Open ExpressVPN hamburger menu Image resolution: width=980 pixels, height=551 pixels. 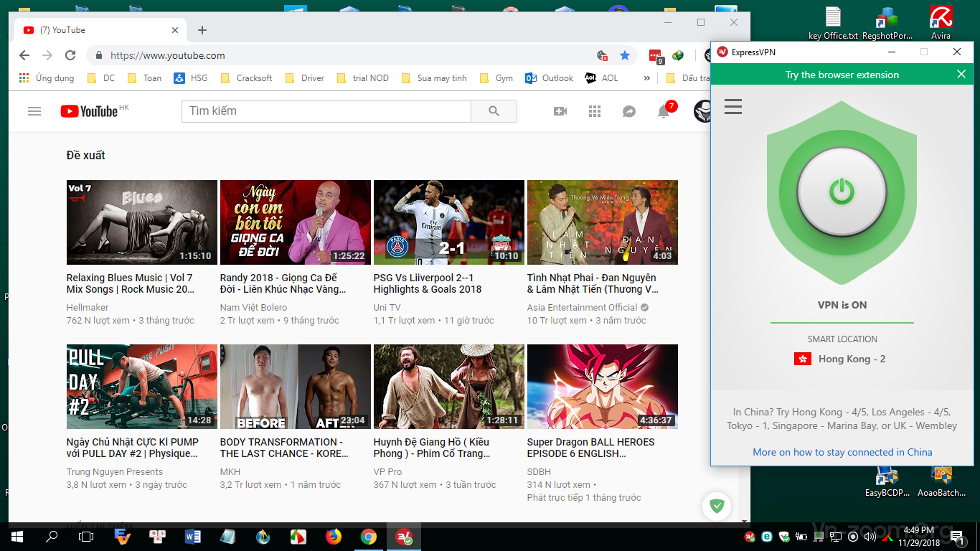733,107
